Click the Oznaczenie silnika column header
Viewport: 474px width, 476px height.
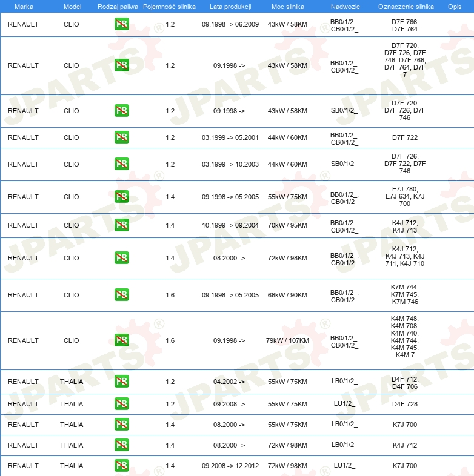tap(406, 7)
